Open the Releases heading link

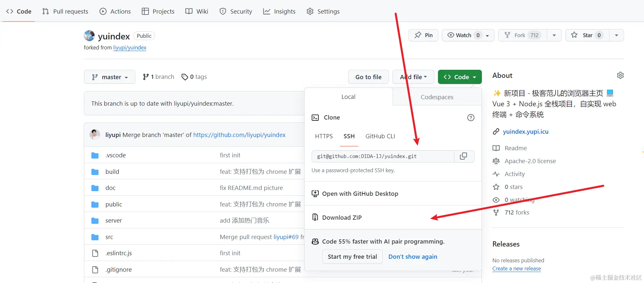coord(506,244)
